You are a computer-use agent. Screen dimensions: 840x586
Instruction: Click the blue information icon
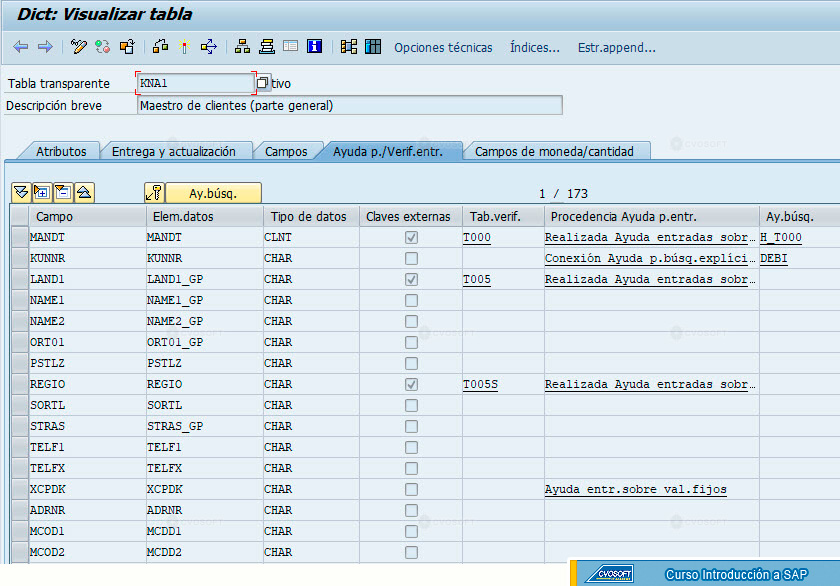click(x=314, y=47)
